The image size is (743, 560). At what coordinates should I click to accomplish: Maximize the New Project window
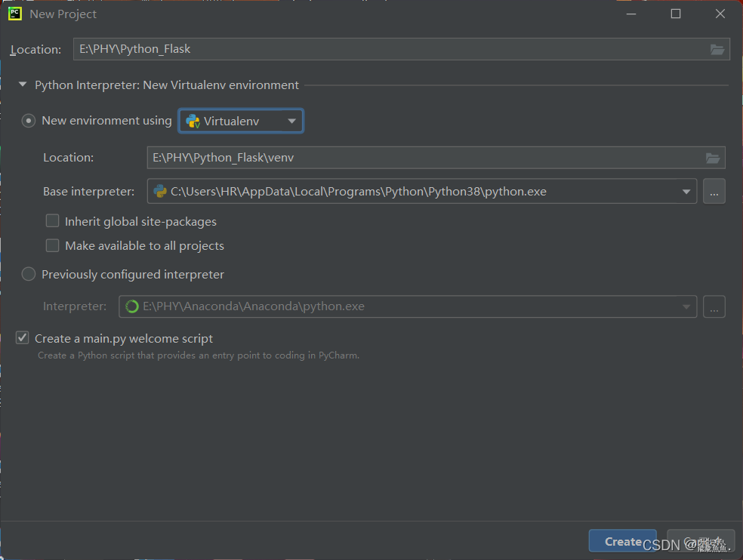(676, 14)
